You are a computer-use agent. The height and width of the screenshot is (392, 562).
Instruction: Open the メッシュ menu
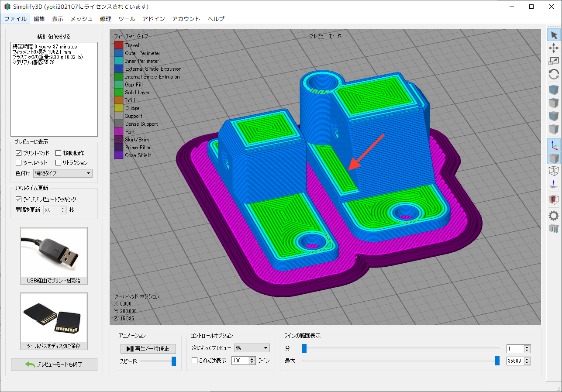coord(81,19)
